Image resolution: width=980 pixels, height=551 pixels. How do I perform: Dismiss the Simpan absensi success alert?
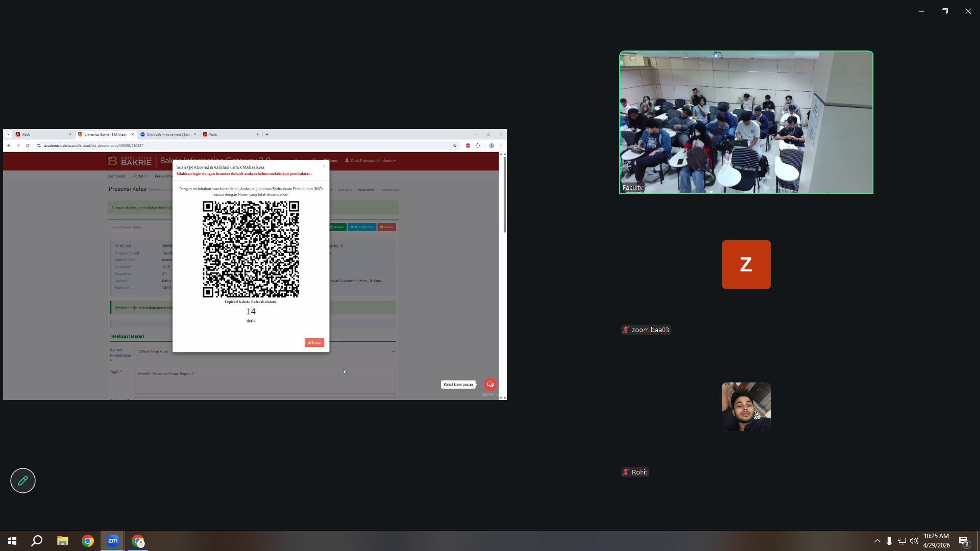(393, 207)
